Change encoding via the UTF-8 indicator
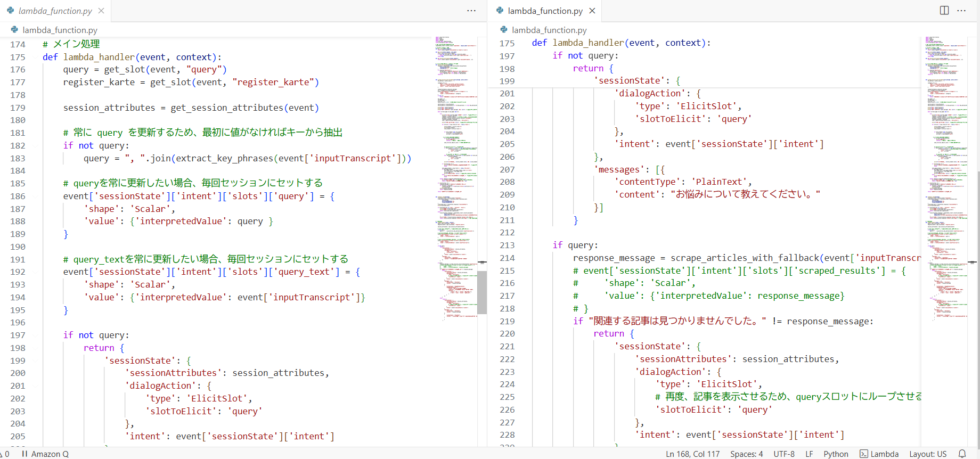The image size is (980, 459). [x=784, y=454]
